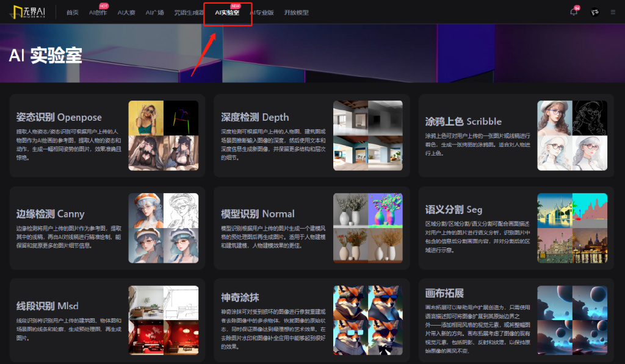Click the user avatar icon
The width and height of the screenshot is (625, 364).
point(594,12)
